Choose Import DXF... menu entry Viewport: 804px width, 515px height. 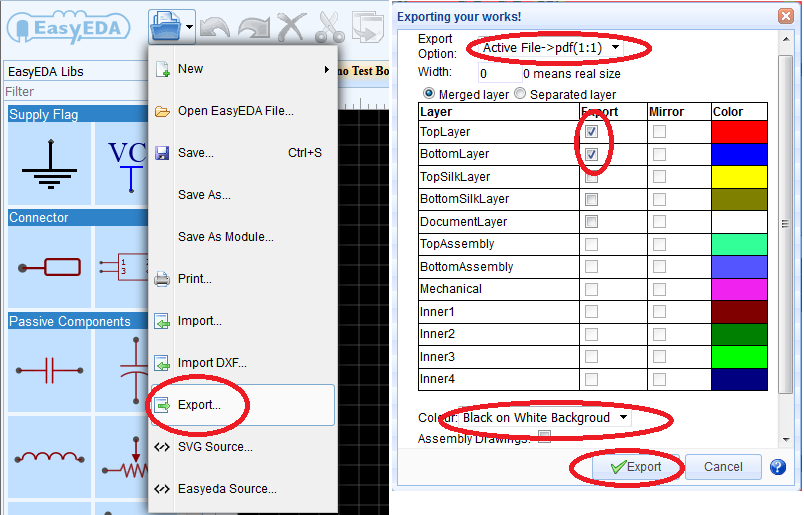click(242, 363)
